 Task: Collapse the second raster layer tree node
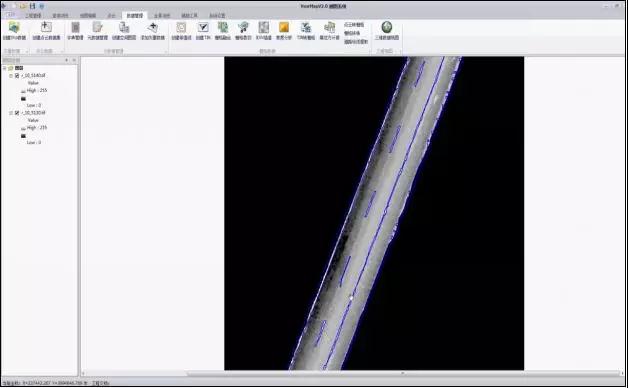pos(11,113)
